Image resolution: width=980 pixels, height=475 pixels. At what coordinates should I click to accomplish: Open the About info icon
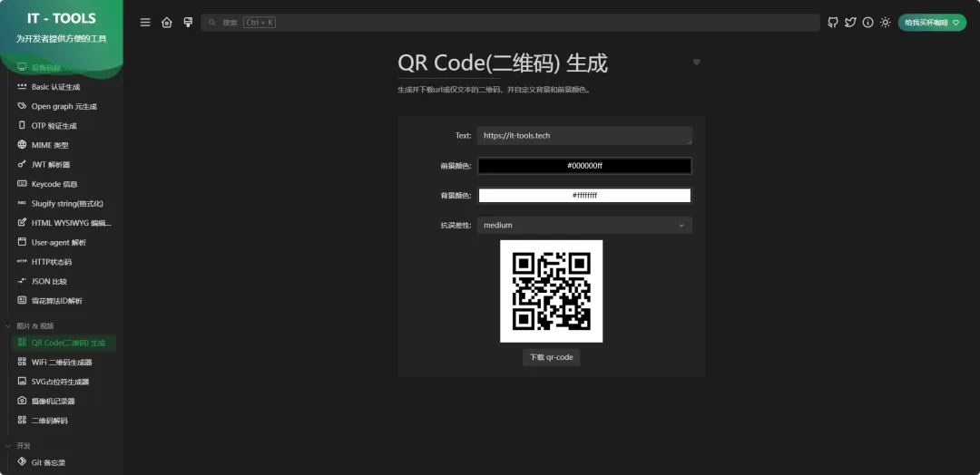[867, 23]
